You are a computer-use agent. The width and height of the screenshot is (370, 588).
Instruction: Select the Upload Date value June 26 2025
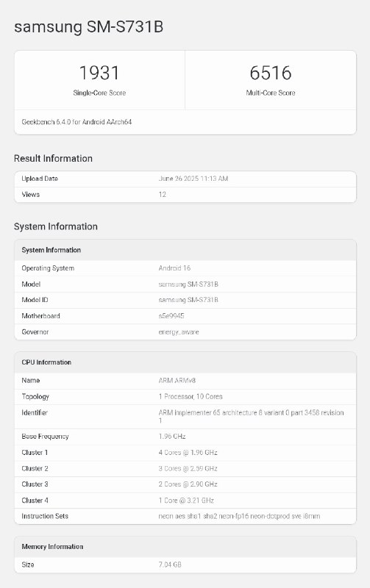193,179
